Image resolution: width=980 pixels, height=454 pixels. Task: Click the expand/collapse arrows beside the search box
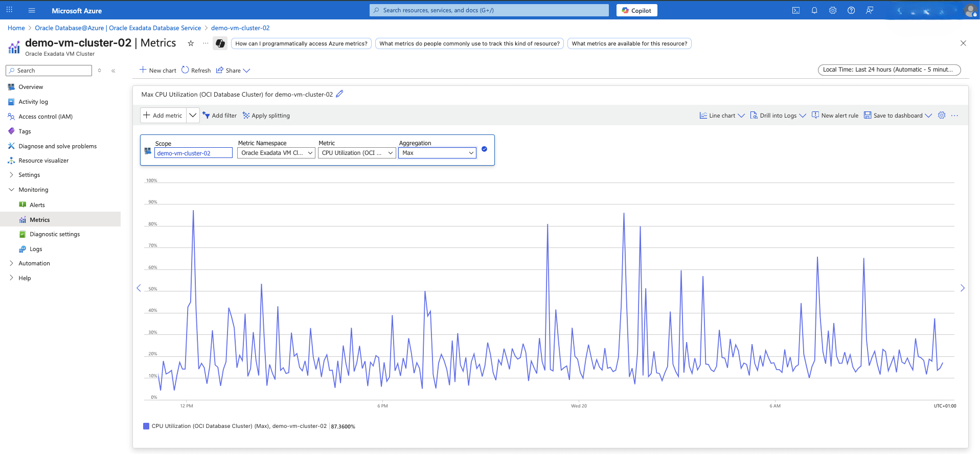(99, 71)
